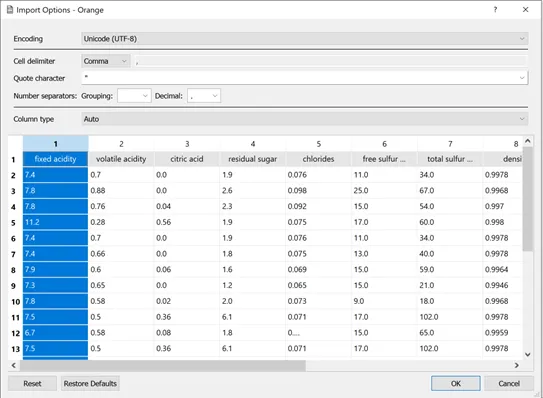Click the 'fixed acidity' header cell
The image size is (543, 398).
click(x=55, y=159)
